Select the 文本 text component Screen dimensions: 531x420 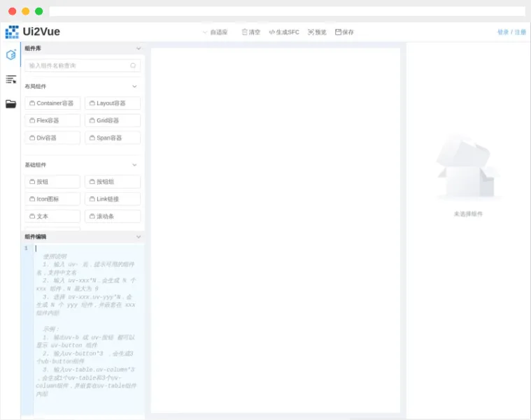point(52,216)
